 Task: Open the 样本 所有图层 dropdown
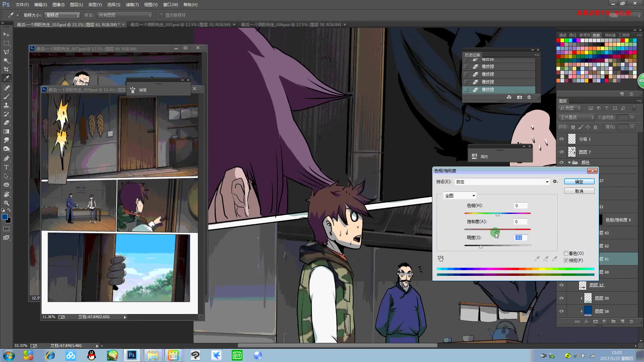tap(124, 15)
